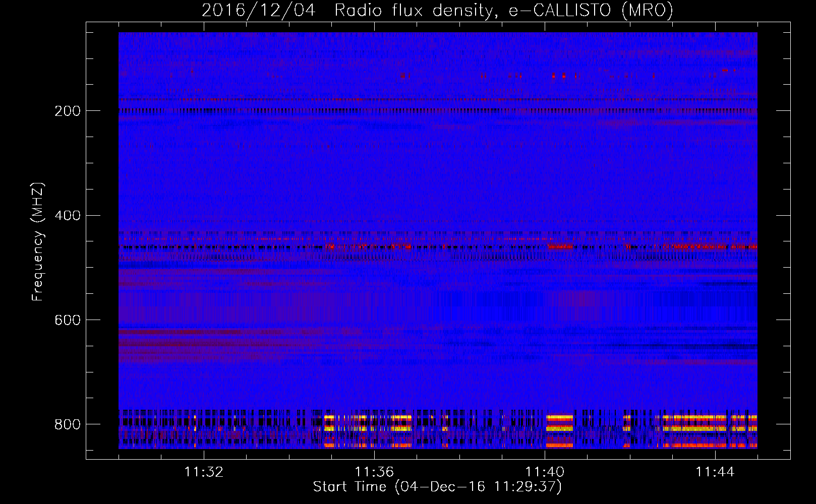The height and width of the screenshot is (504, 816).
Task: Click the "Start Time (04-Dec-16 11:29:37)" axis label
Action: point(437,487)
